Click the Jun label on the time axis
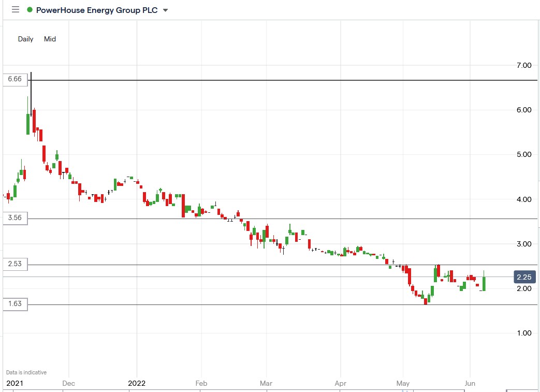 tap(470, 383)
